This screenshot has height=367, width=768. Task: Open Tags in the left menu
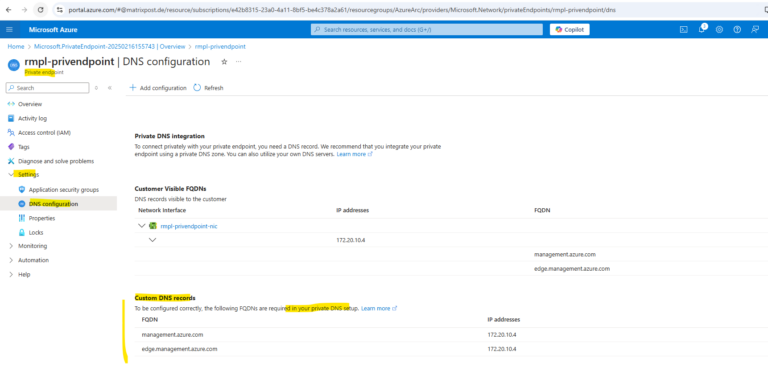coord(24,147)
